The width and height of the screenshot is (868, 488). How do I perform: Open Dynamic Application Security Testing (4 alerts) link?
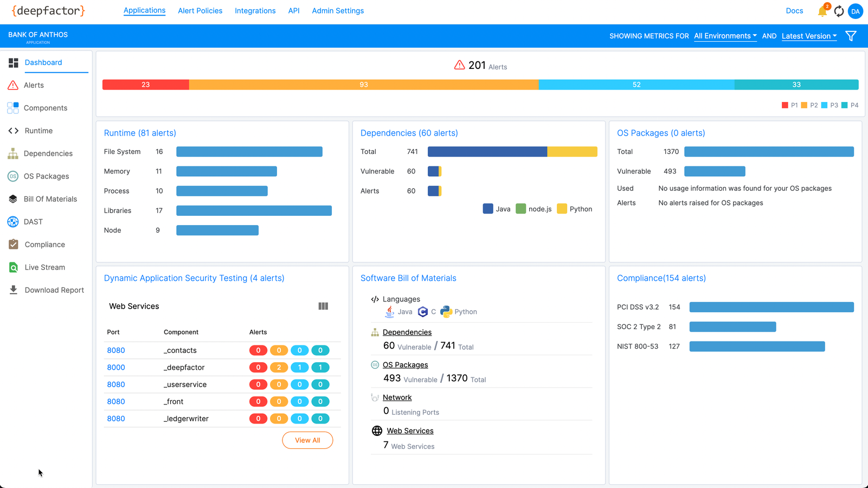tap(194, 278)
